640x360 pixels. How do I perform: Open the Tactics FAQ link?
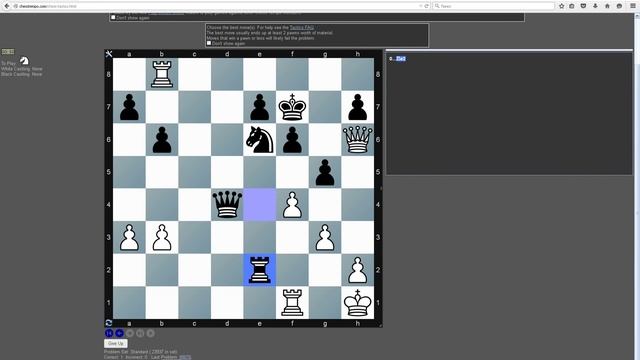pos(302,27)
